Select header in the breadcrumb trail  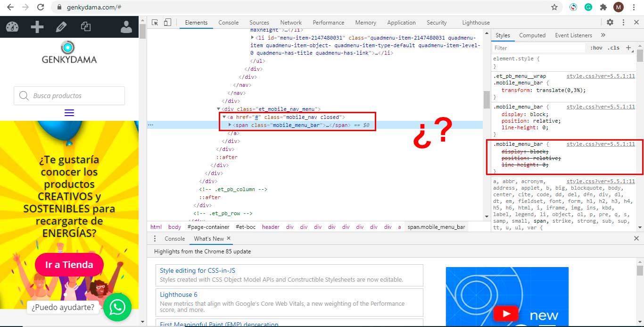pos(271,227)
